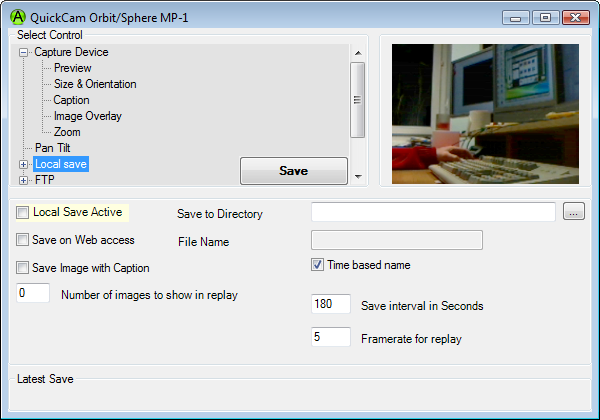Click the Framerate for replay field
This screenshot has height=420, width=600.
point(331,337)
